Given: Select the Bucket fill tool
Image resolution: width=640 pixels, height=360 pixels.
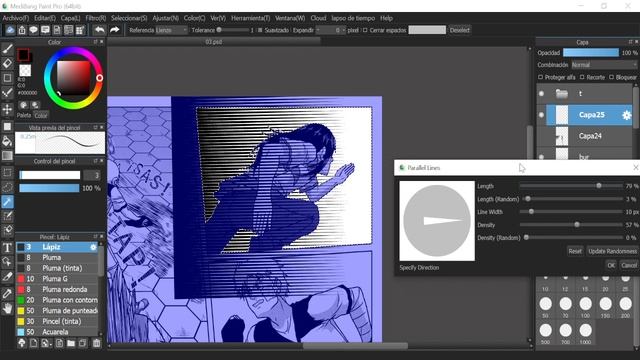Looking at the screenshot, I should 7,141.
